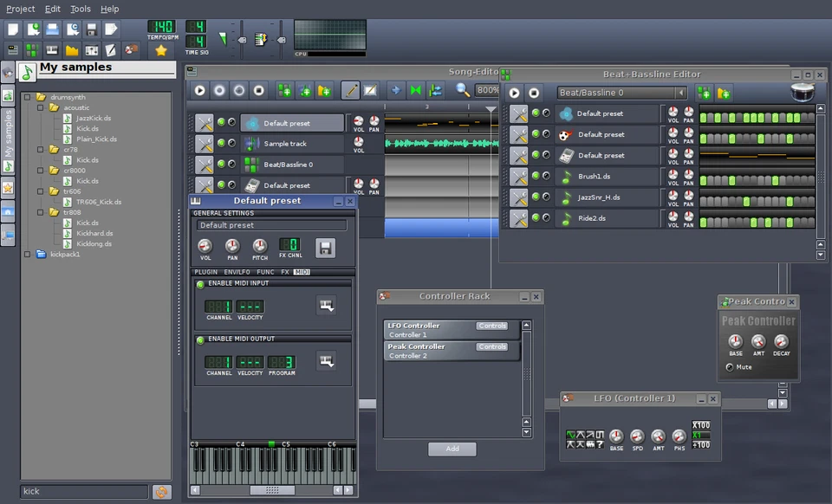Open the Project menu
Image resolution: width=832 pixels, height=504 pixels.
tap(19, 9)
